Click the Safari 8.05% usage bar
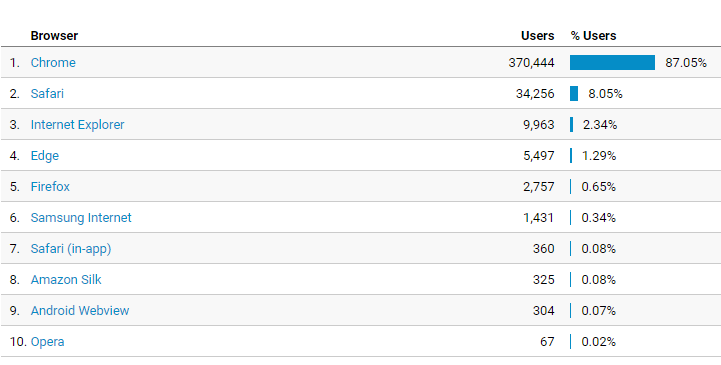Viewport: 721px width, 365px height. 574,94
